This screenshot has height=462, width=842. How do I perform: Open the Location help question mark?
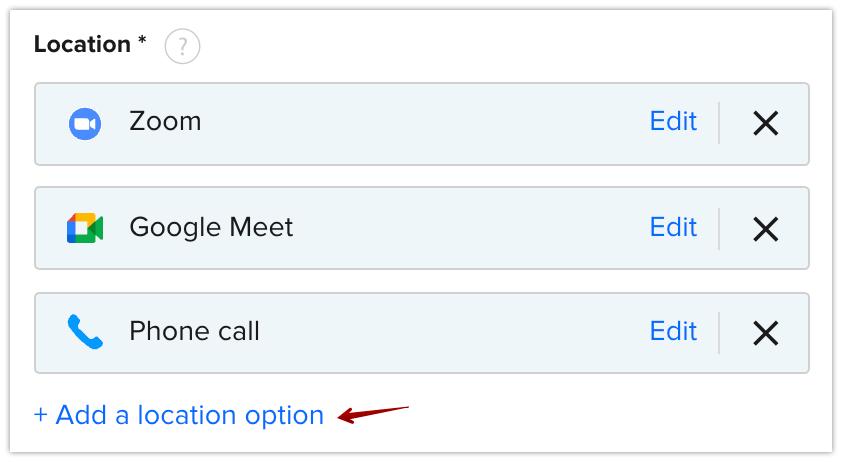pyautogui.click(x=183, y=46)
